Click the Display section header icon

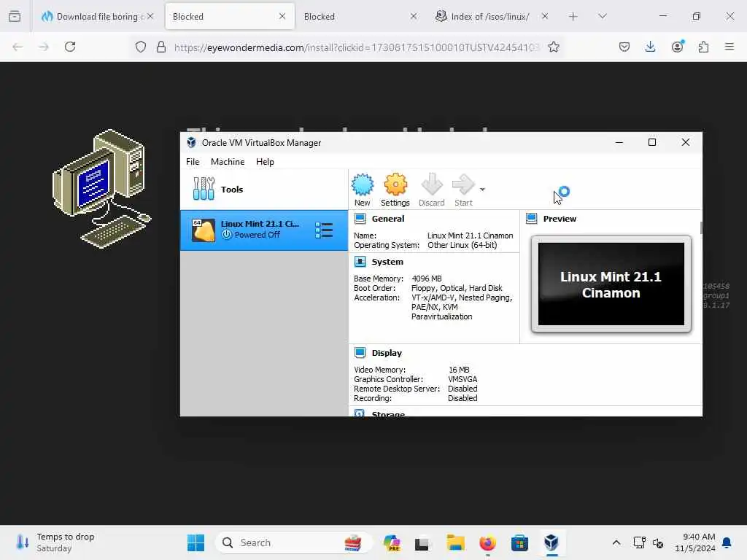click(x=360, y=353)
